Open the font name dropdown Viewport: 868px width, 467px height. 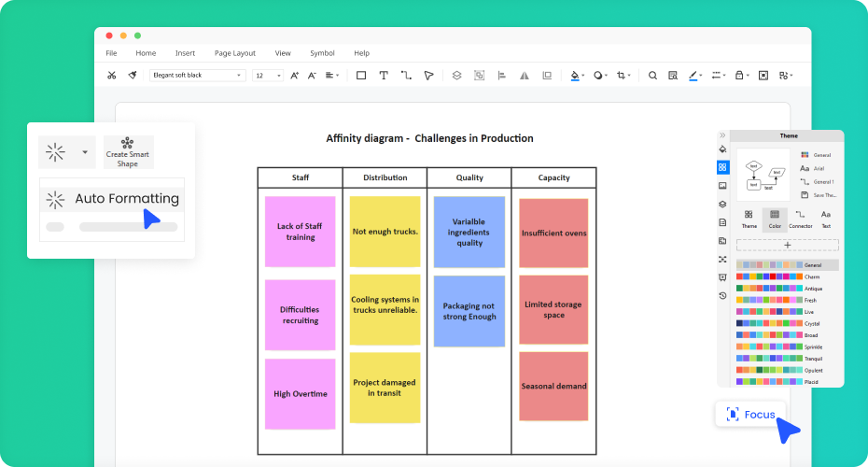[197, 76]
